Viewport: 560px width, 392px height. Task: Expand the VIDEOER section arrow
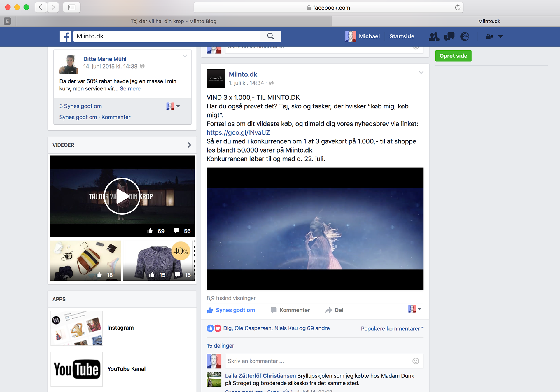[189, 145]
